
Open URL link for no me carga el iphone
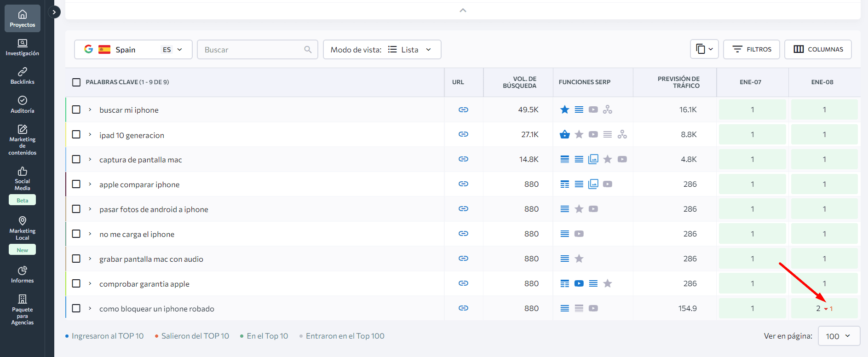point(464,234)
